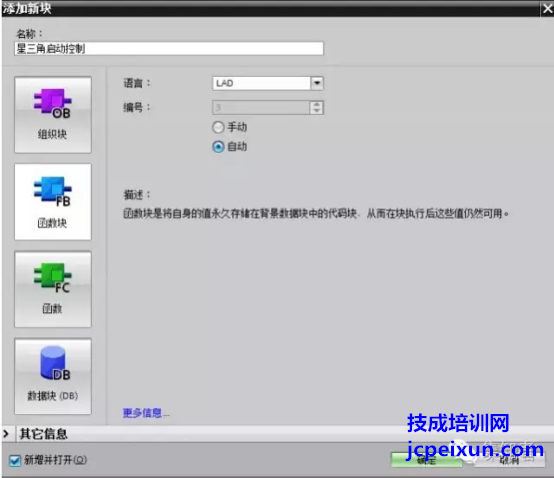Click the block number (编号) stepper arrows
Screen dimensions: 554x478
click(317, 107)
